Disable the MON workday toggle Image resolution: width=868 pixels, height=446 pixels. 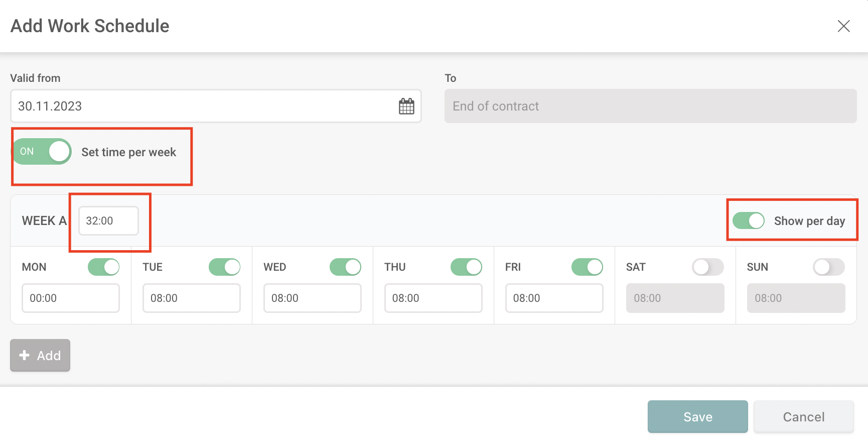click(104, 267)
